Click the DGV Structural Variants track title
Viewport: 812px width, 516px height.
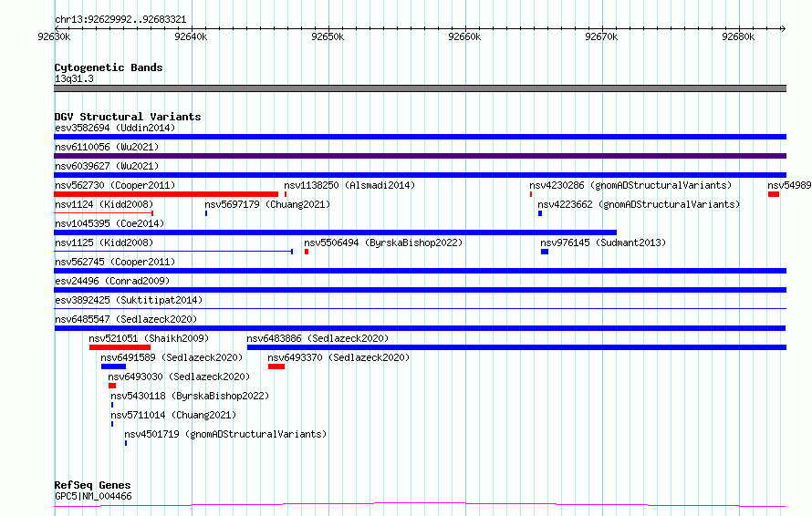pos(128,117)
